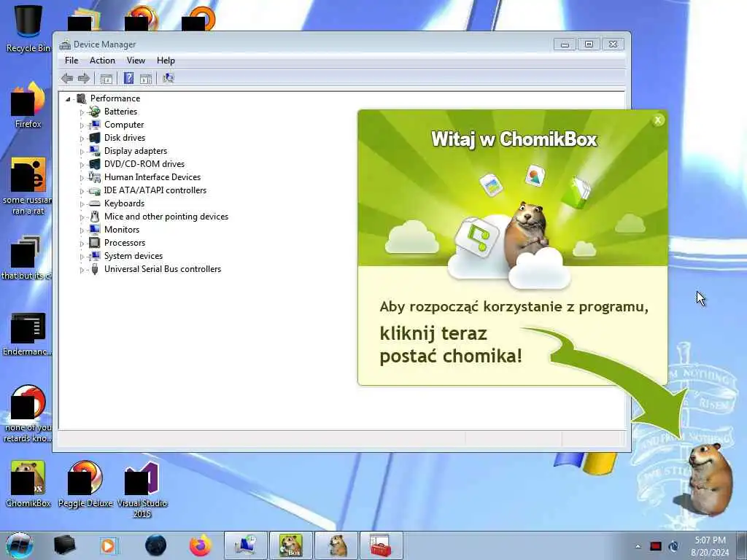The image size is (747, 560).
Task: Click the Display adapters device icon
Action: pyautogui.click(x=95, y=150)
